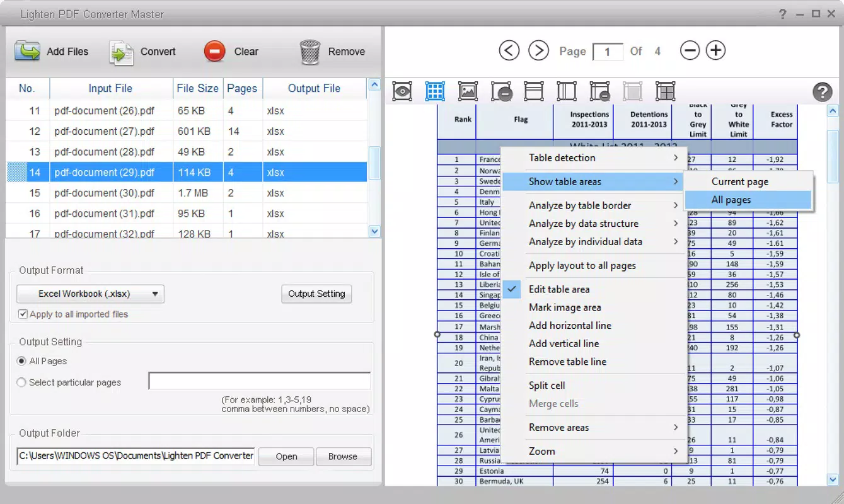Open the Excel Workbook output format dropdown
844x504 pixels.
90,294
